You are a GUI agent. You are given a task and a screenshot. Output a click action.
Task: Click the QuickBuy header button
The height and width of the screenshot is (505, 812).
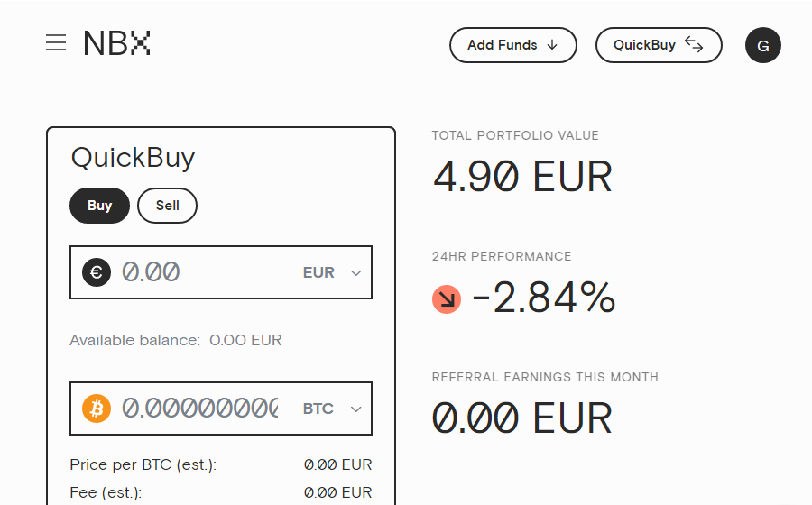pos(659,45)
